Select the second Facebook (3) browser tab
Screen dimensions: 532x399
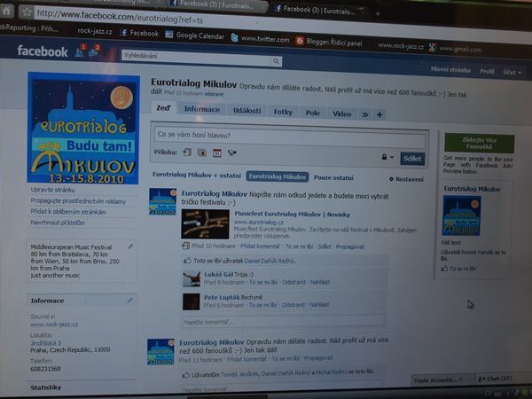click(x=319, y=10)
